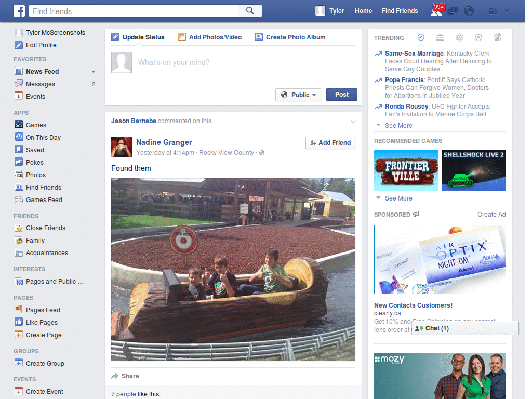Click the Close Friends star icon
This screenshot has height=399, width=532.
(19, 228)
